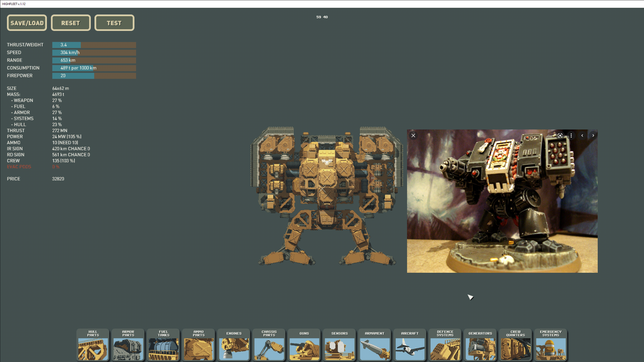Open the Hull Parts category
This screenshot has width=644, height=362.
coord(93,345)
